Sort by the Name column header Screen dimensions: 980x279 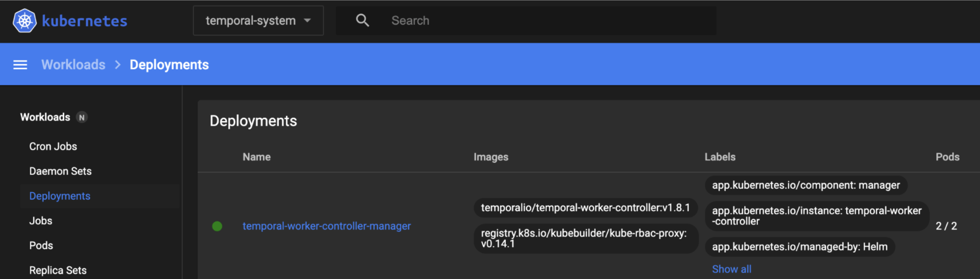(x=257, y=157)
